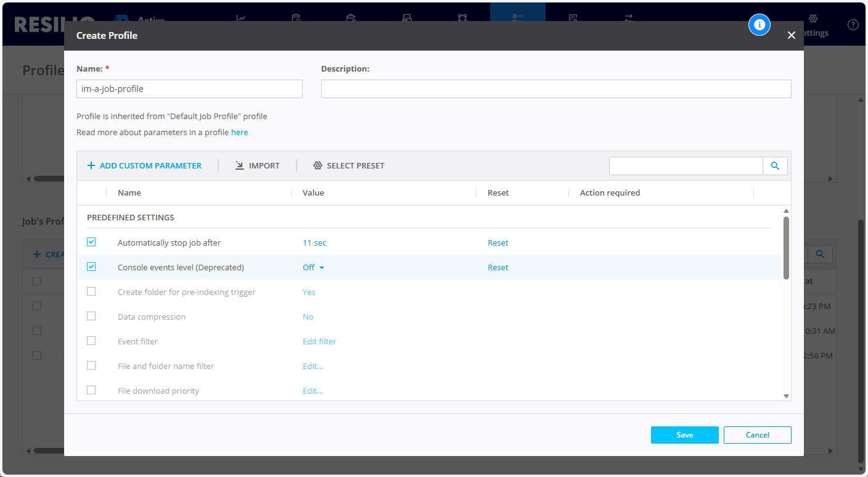Click the Description input field
Image resolution: width=868 pixels, height=477 pixels.
555,88
